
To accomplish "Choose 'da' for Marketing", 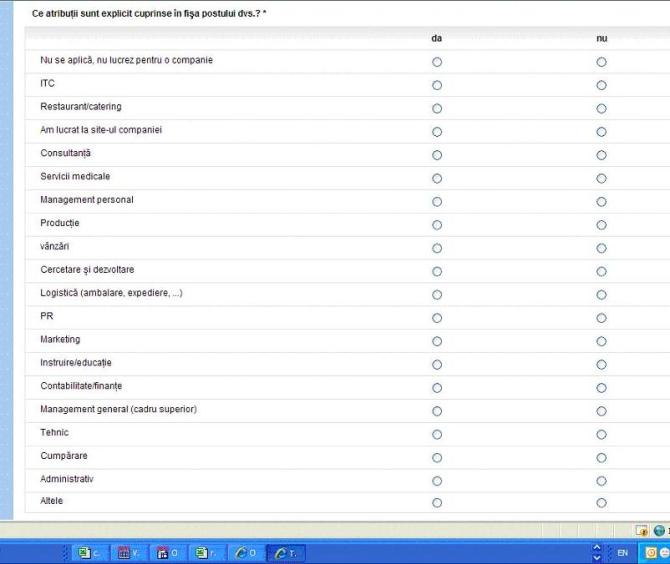I will [x=437, y=341].
